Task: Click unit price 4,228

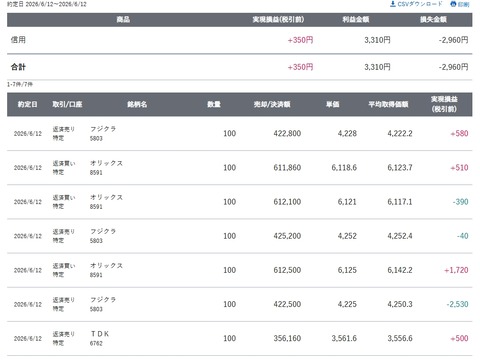Action: pyautogui.click(x=347, y=134)
